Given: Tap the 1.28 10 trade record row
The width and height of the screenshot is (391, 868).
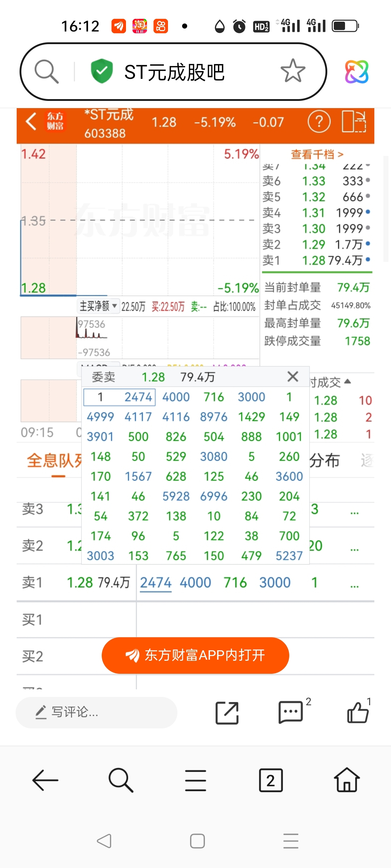Looking at the screenshot, I should point(342,400).
